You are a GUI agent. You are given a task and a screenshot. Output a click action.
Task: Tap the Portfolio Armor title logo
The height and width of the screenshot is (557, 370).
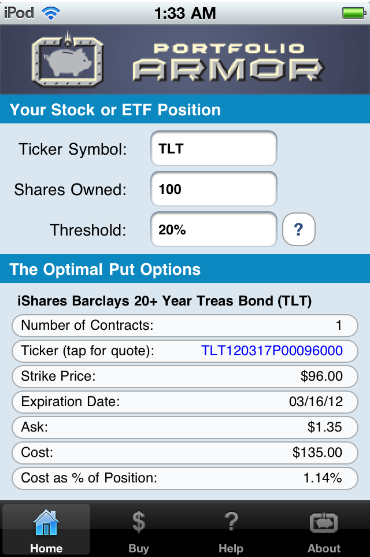pos(228,62)
